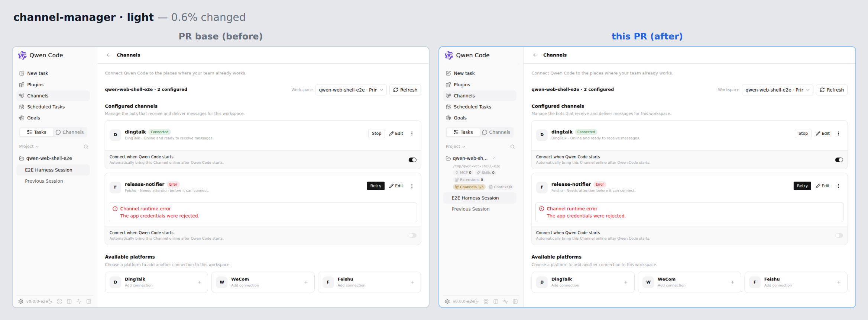
Task: Open the Workspace dropdown in the before panel
Action: [351, 90]
